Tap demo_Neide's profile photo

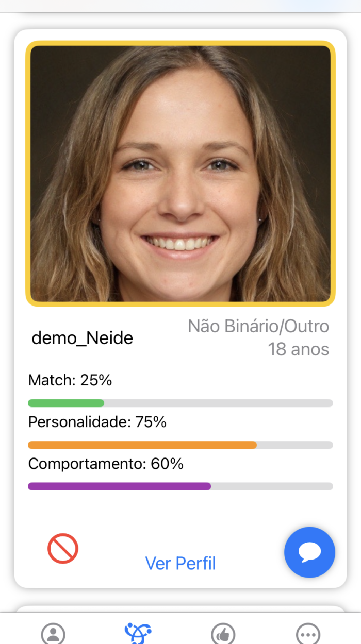180,173
